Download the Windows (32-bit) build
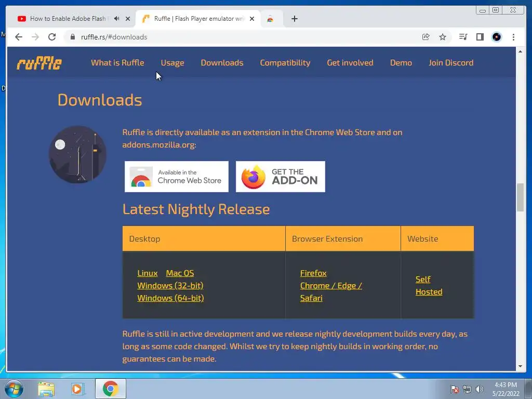Image resolution: width=532 pixels, height=399 pixels. [x=170, y=286]
